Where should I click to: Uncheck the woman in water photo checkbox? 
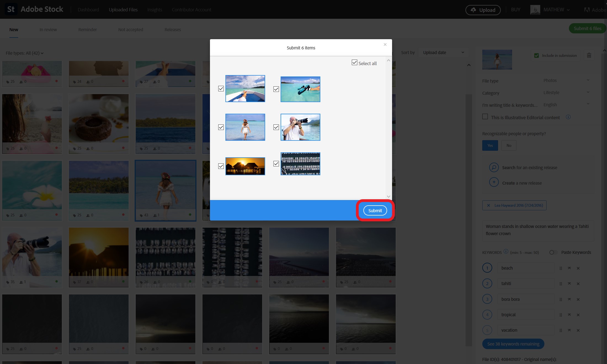point(221,127)
